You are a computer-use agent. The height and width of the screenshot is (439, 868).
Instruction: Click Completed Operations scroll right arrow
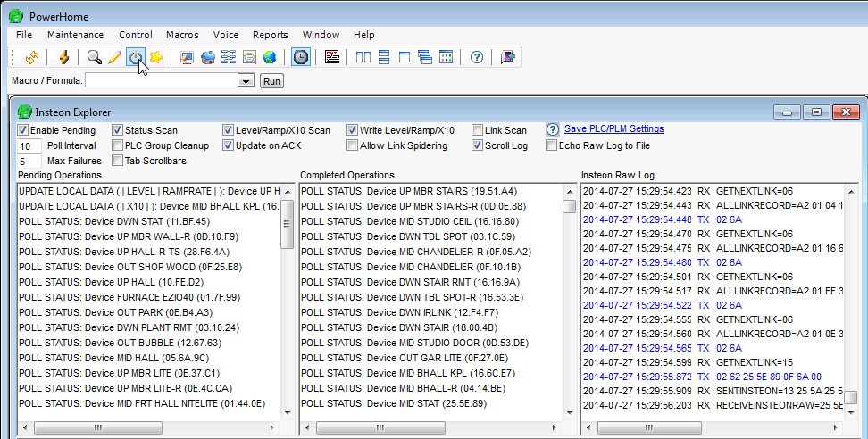click(555, 427)
